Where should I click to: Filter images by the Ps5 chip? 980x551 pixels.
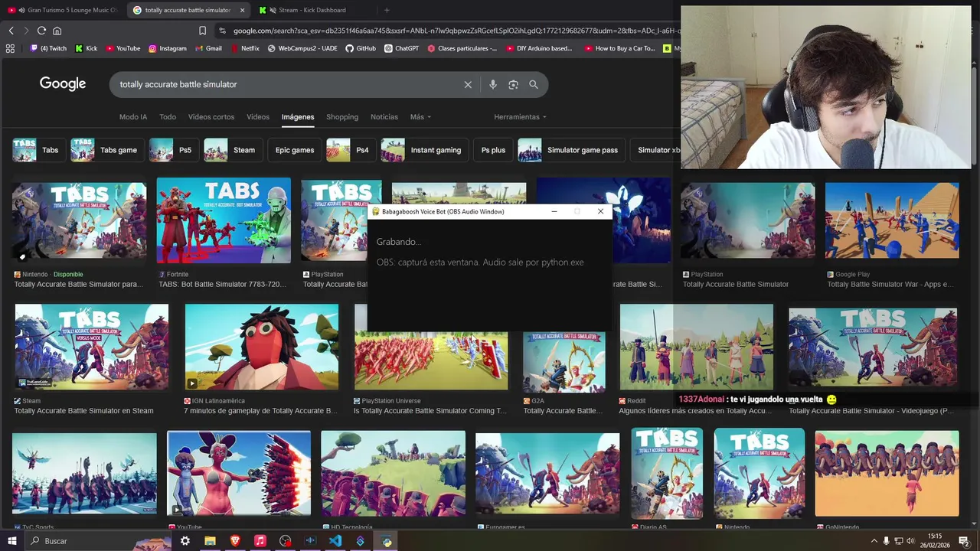[x=172, y=150]
